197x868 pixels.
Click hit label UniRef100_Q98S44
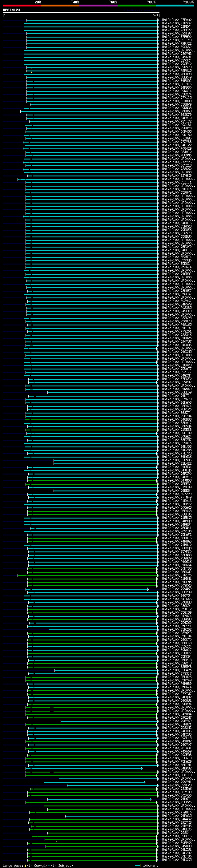176,833
